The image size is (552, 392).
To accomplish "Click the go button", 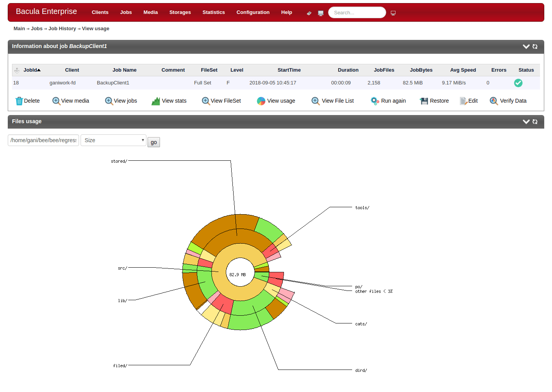I will tap(154, 142).
